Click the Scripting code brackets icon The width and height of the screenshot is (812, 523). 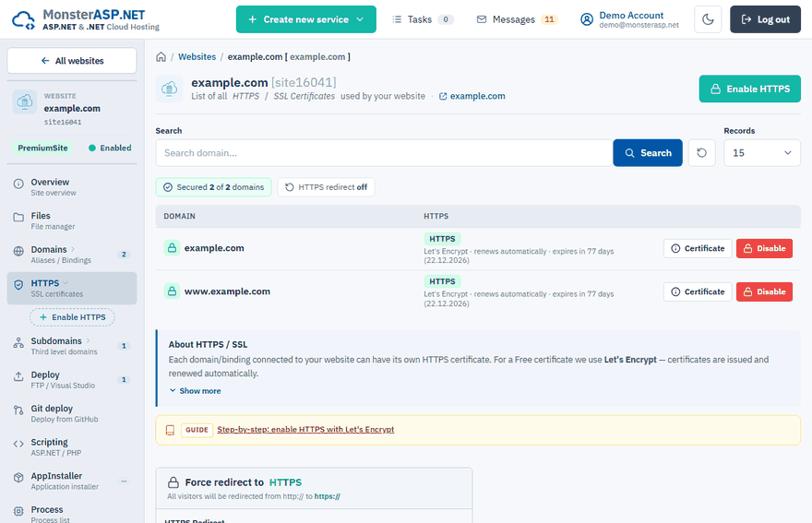tap(18, 444)
